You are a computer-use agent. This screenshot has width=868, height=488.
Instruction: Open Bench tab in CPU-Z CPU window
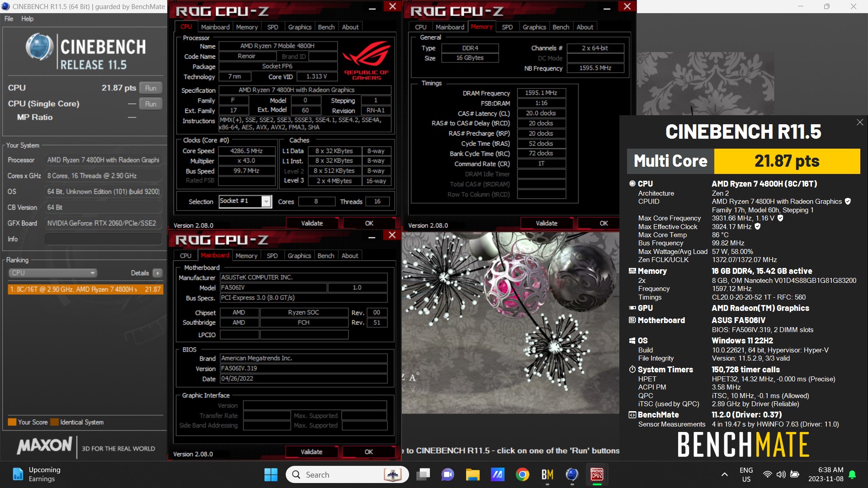326,27
